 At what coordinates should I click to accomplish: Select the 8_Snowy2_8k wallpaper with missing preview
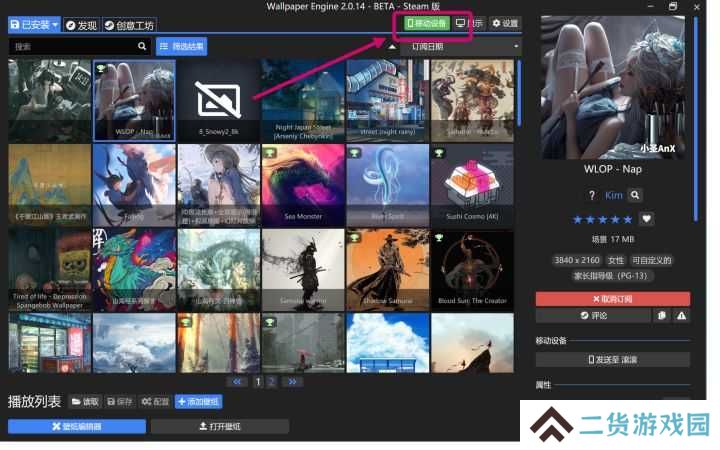point(219,100)
